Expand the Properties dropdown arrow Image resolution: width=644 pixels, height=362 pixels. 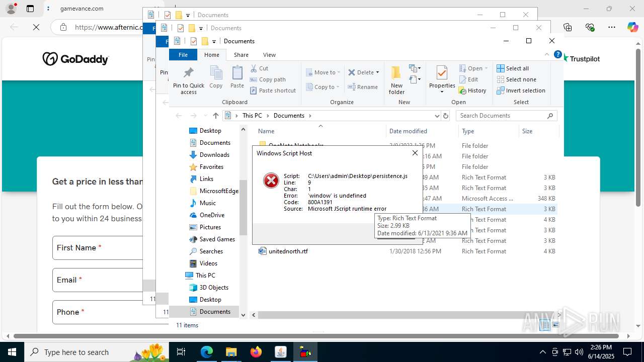(x=442, y=92)
